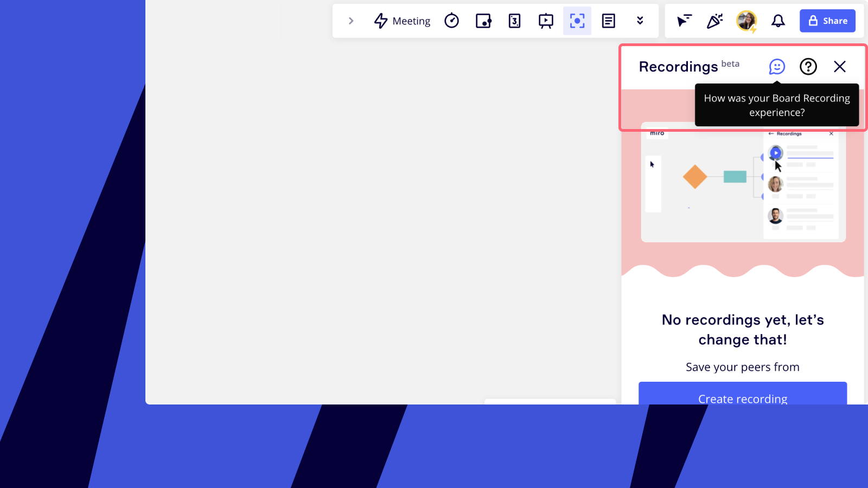The image size is (868, 488).
Task: Start a Voting session
Action: coord(483,21)
